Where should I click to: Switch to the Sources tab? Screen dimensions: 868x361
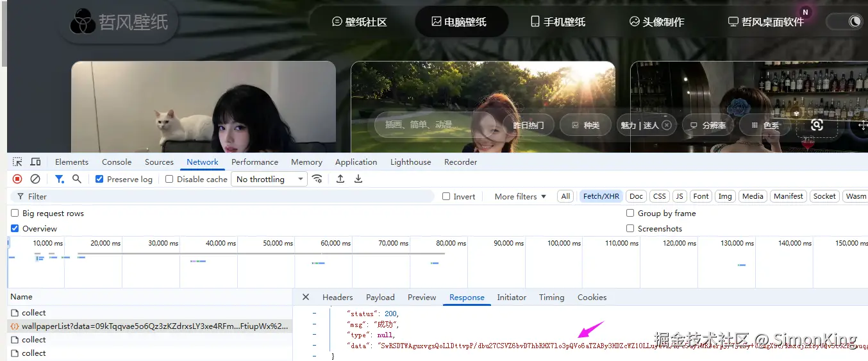click(159, 162)
